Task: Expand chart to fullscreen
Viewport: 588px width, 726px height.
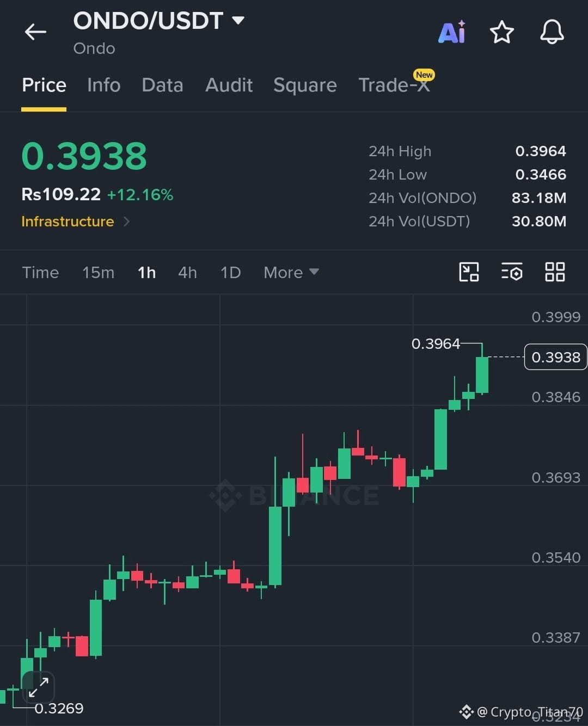Action: [39, 687]
